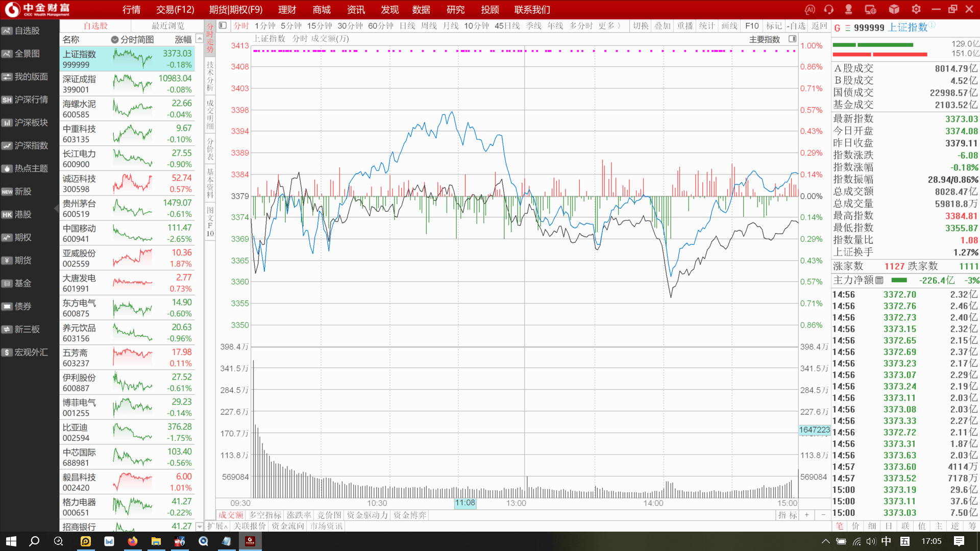Open 热点主题 hot topics in sidebar
980x551 pixels.
pos(29,168)
